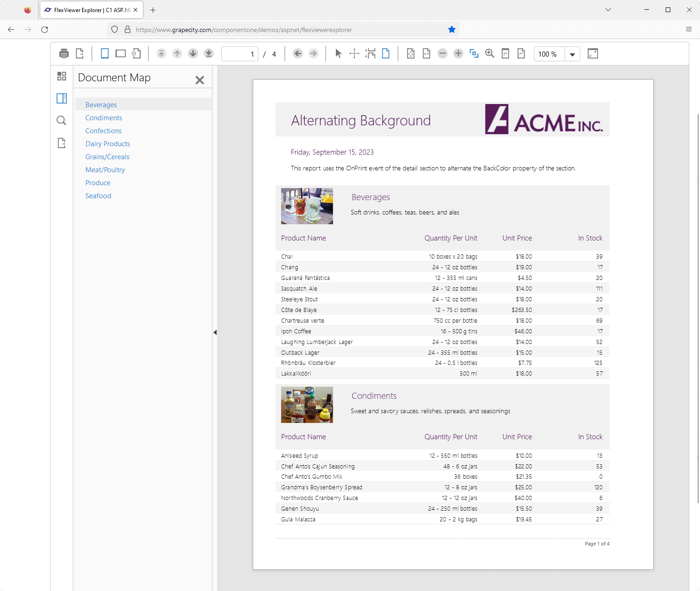Open the Search panel in sidebar

click(x=61, y=121)
